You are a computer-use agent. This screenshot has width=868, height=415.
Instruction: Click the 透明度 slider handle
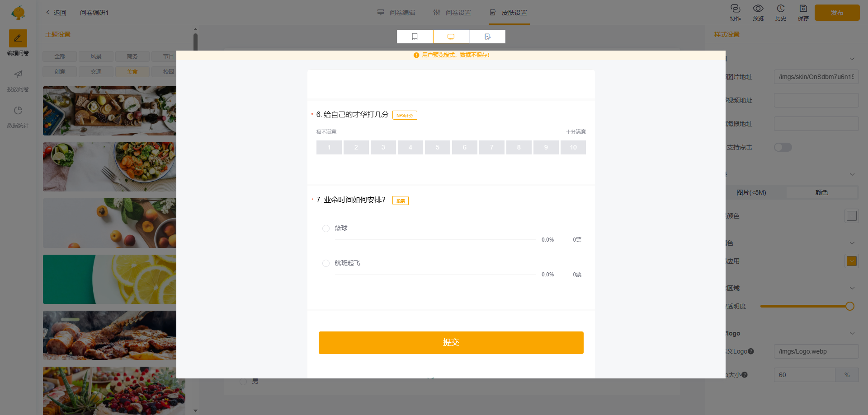pos(849,306)
